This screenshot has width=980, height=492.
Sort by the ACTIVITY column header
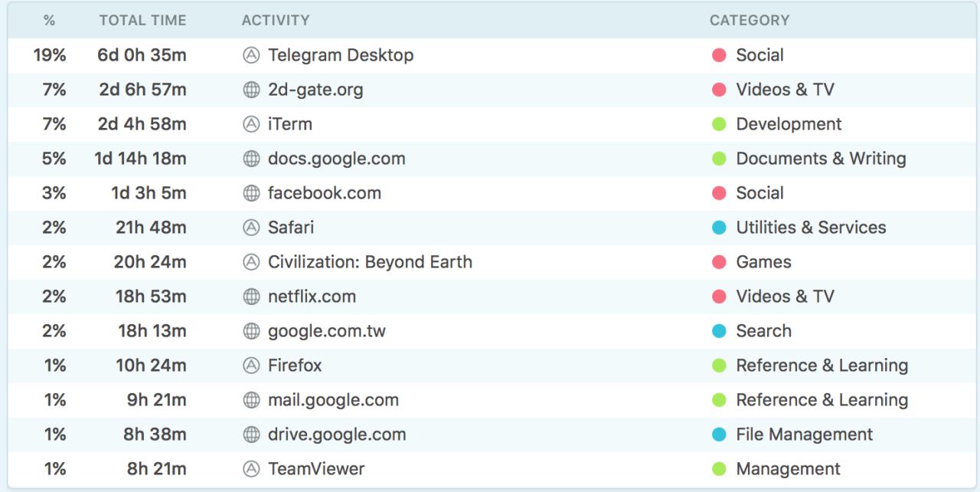(276, 21)
